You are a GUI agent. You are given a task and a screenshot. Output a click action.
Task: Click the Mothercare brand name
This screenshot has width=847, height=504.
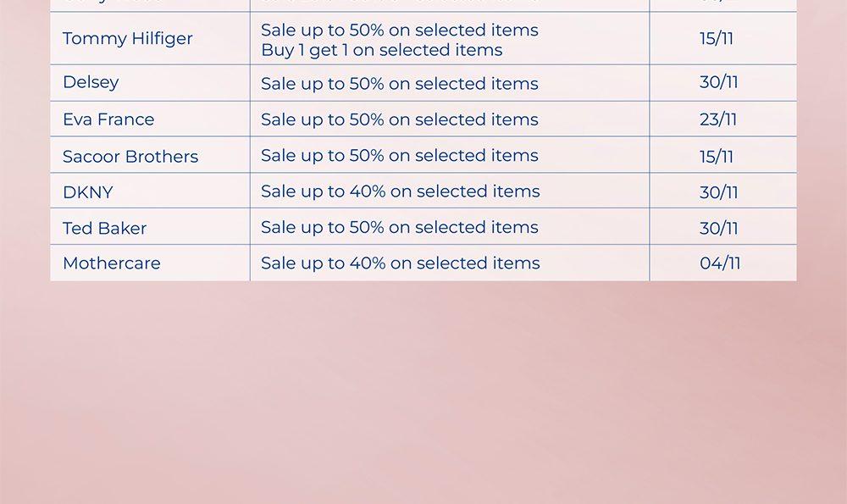tap(111, 263)
